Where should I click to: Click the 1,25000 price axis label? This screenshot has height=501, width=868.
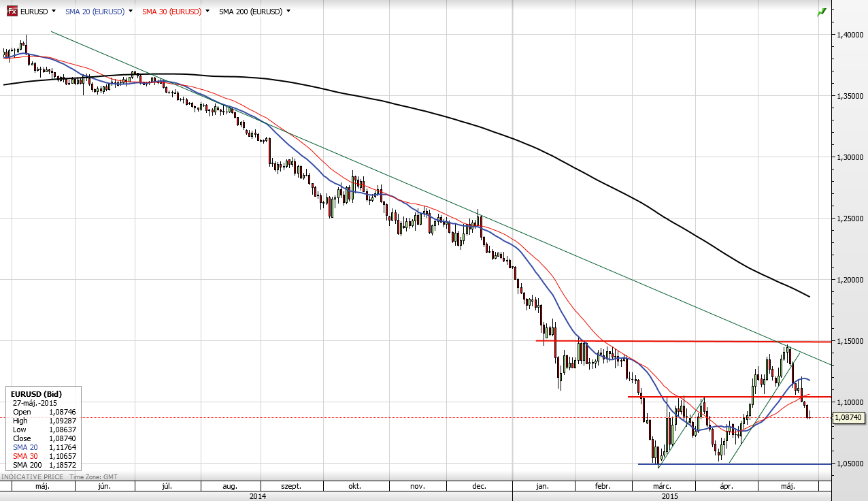(x=850, y=218)
